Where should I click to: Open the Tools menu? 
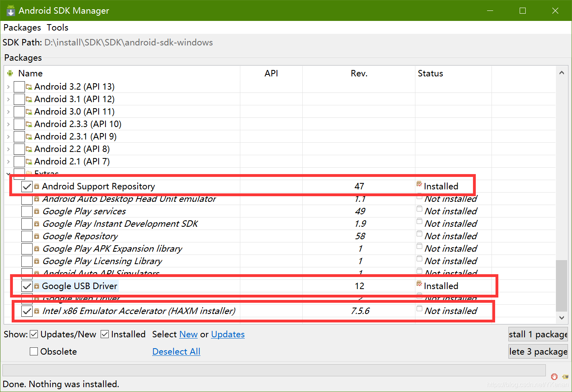tap(58, 28)
